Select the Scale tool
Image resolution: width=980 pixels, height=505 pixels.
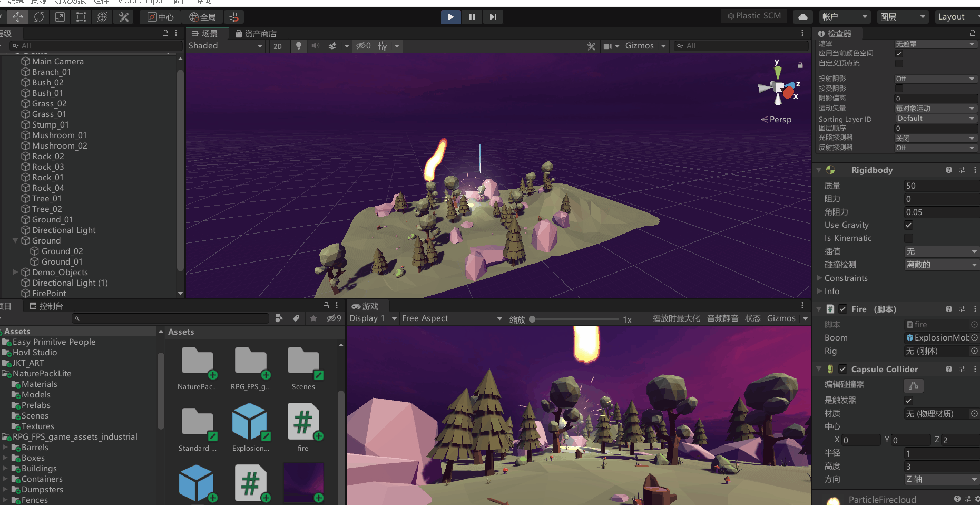point(60,17)
